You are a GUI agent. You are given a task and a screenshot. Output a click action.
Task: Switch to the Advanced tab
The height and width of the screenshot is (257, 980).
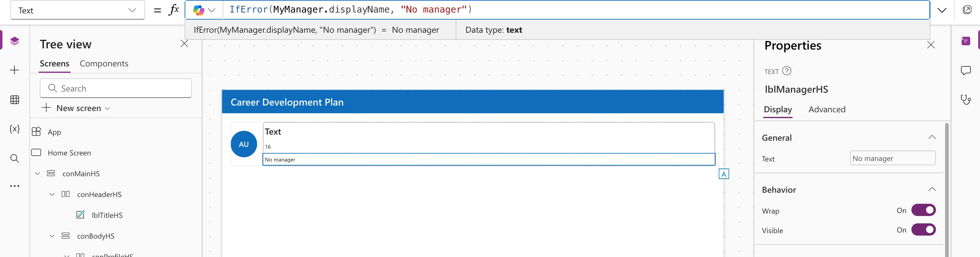coord(827,110)
